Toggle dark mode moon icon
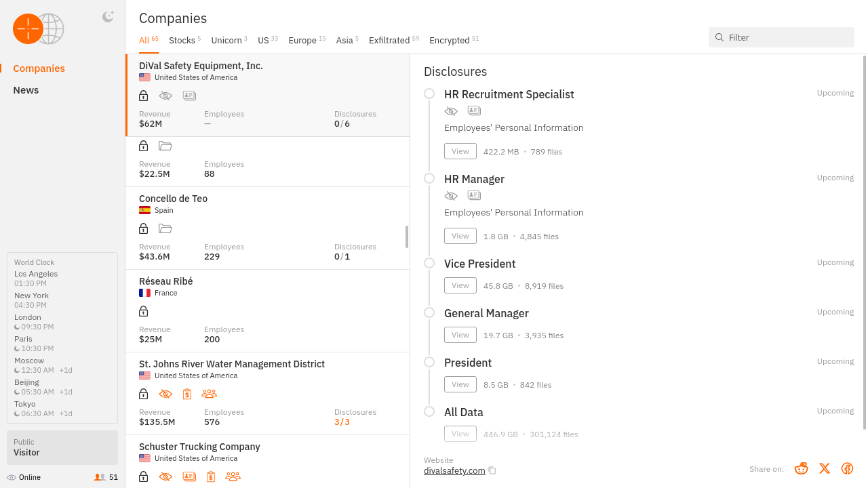Image resolution: width=868 pixels, height=488 pixels. point(108,17)
